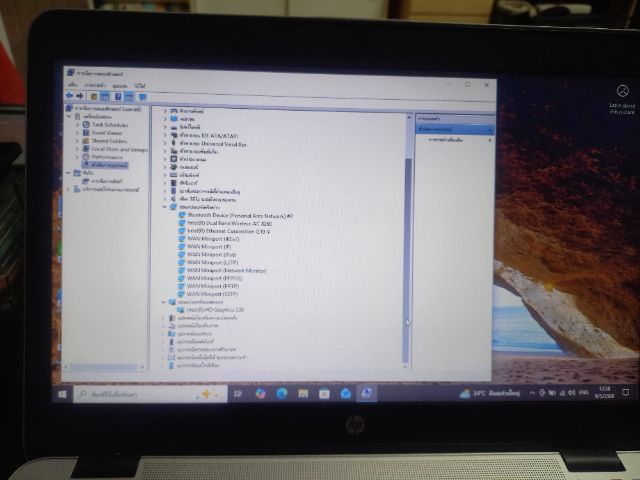Open the File (แฟ้ม) menu

(73, 84)
